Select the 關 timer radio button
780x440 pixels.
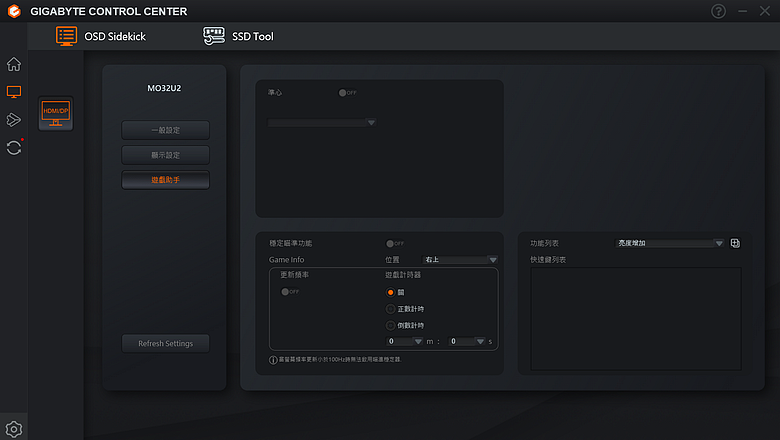[390, 292]
